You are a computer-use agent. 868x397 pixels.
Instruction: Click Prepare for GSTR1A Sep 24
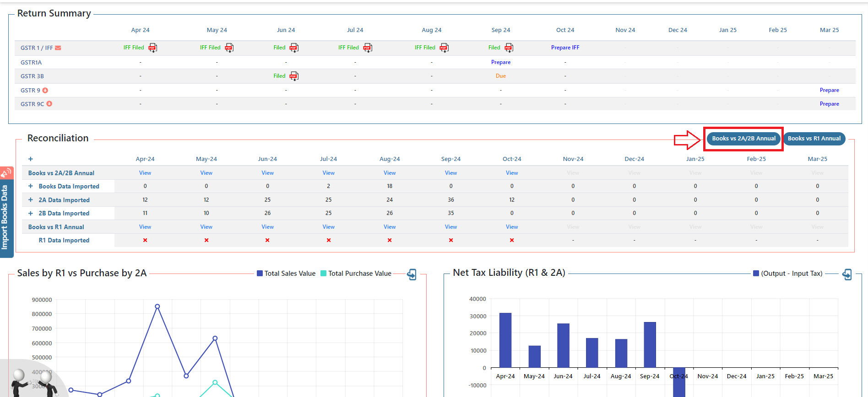501,62
